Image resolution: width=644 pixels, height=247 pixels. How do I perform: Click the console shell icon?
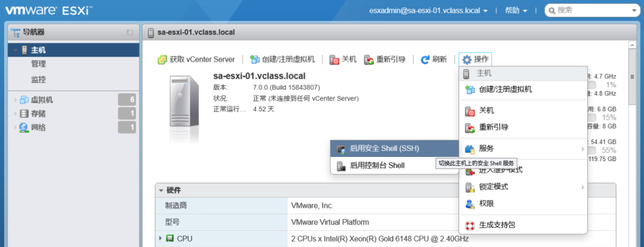[x=341, y=166]
